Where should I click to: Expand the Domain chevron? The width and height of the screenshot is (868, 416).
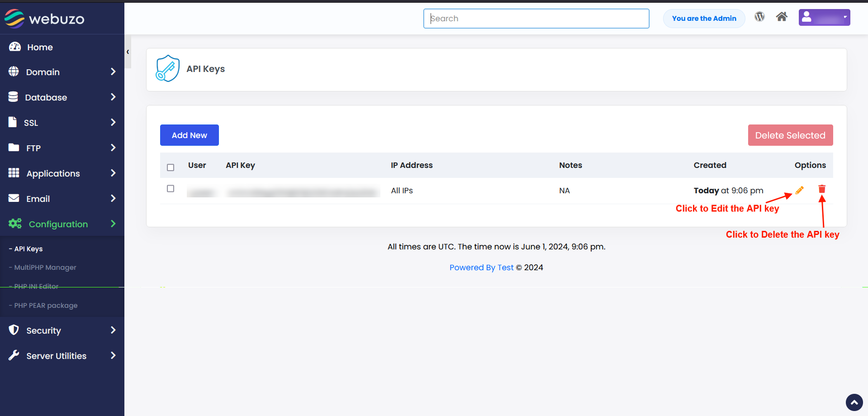[113, 72]
